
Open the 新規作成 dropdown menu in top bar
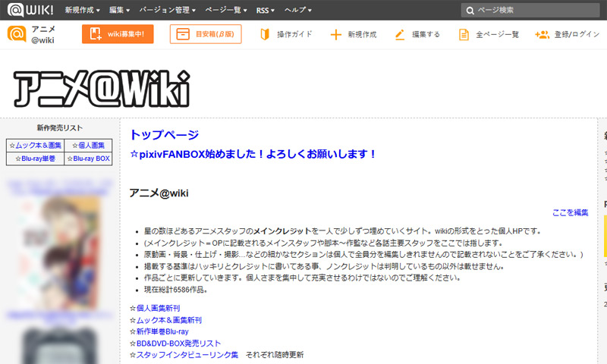[x=82, y=10]
